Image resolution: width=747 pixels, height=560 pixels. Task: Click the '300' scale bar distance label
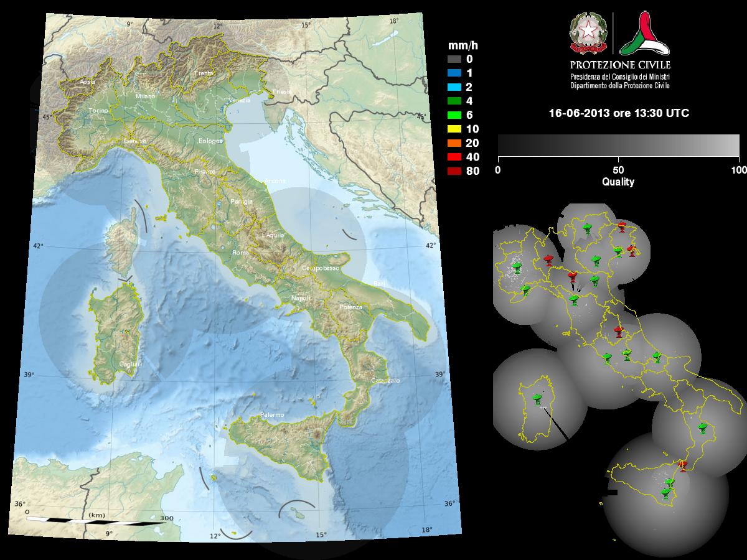click(166, 518)
